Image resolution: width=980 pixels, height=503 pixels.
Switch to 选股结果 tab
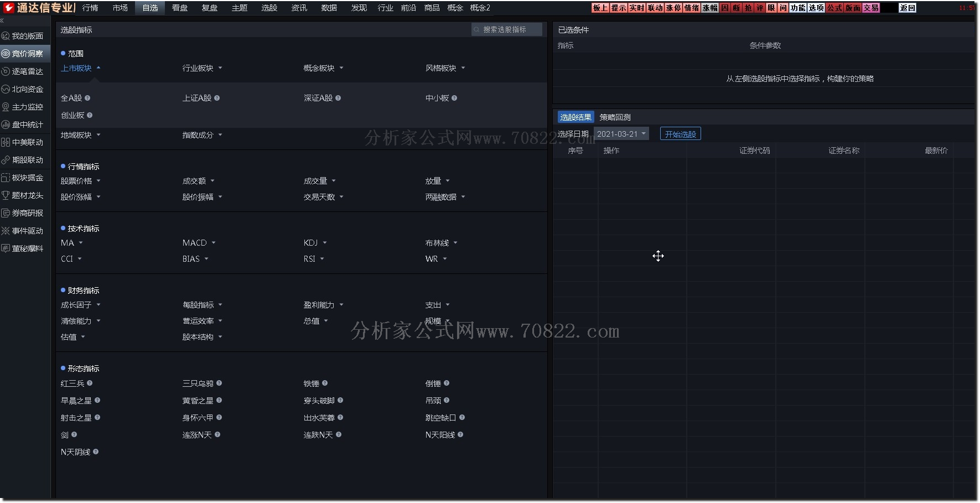[575, 117]
